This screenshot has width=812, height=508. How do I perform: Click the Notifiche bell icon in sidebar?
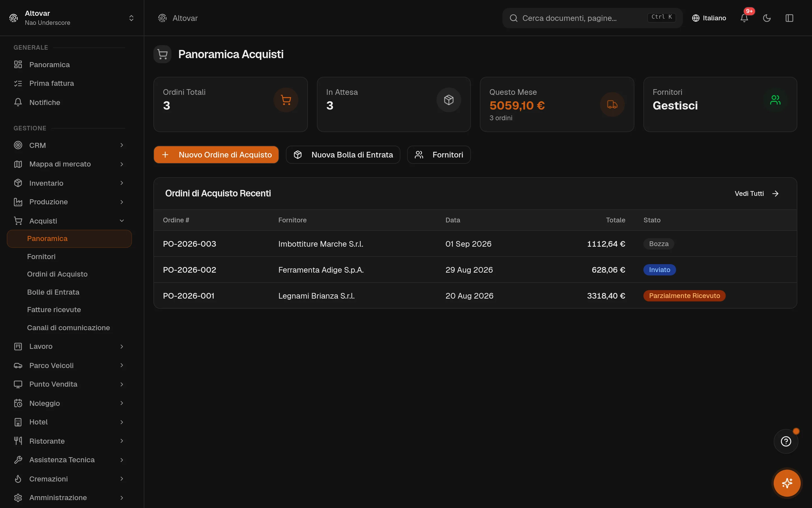[18, 102]
